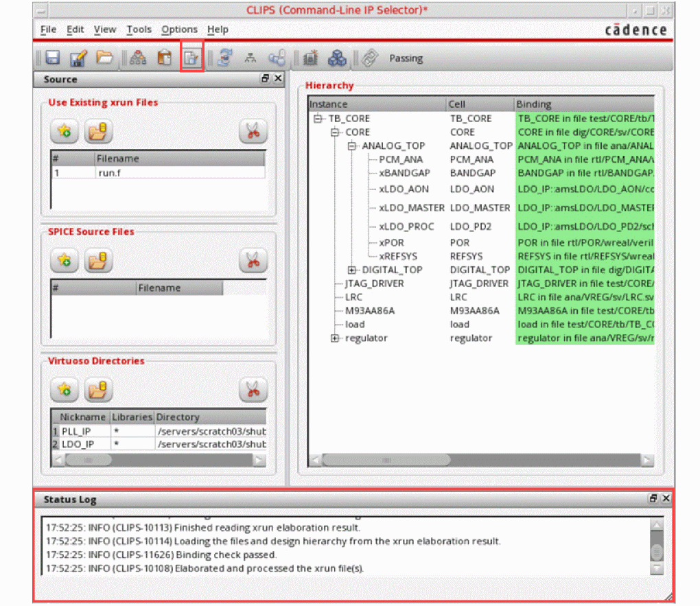The width and height of the screenshot is (700, 606).
Task: Click the Save floppy disk toolbar icon
Action: pos(52,58)
